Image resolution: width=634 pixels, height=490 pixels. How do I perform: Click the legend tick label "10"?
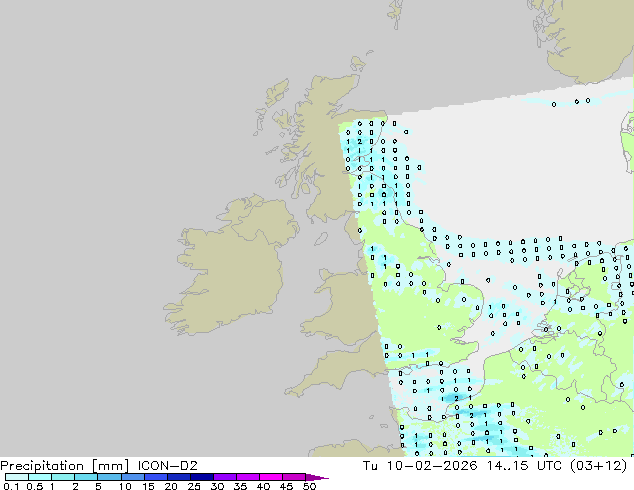(124, 487)
